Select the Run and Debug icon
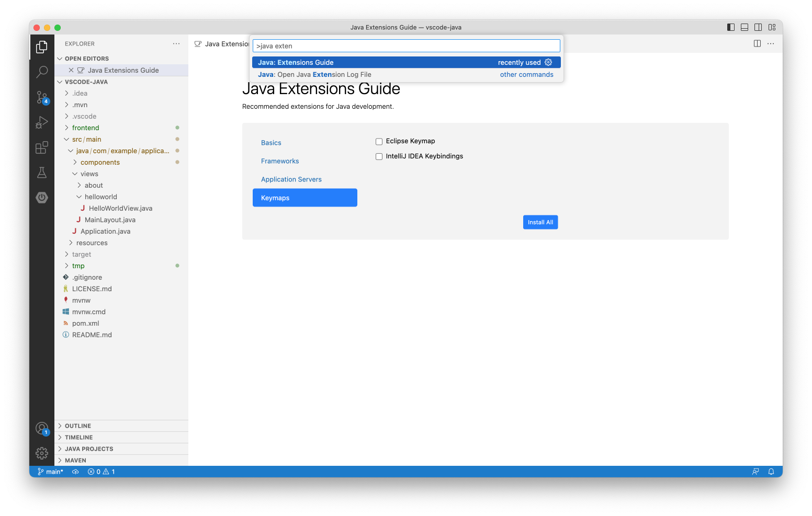812x516 pixels. coord(42,122)
